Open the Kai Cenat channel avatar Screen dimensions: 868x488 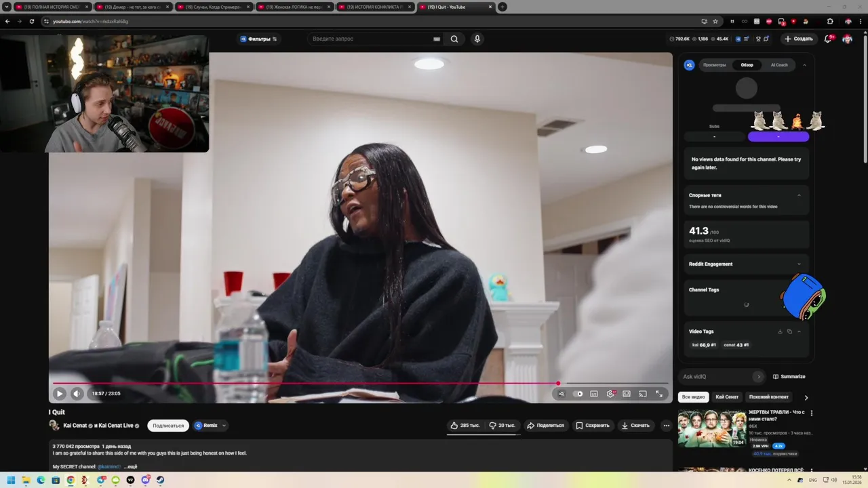[54, 426]
